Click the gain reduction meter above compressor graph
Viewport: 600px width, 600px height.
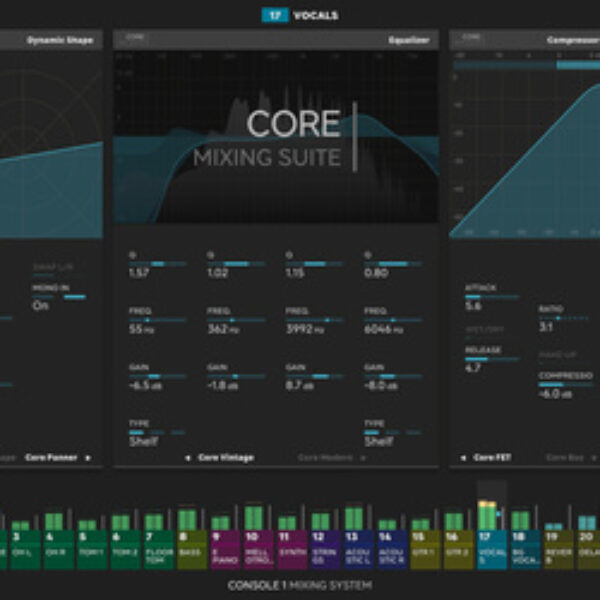point(527,65)
